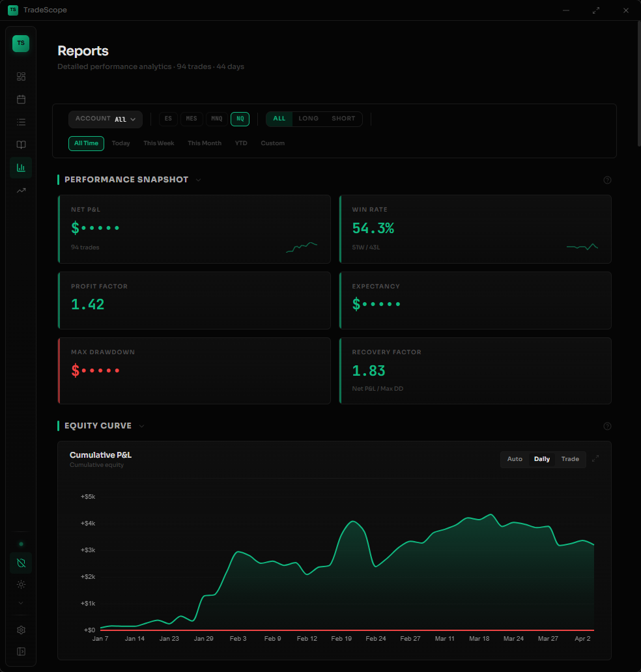This screenshot has width=641, height=672.
Task: Open the trending line analytics sidebar icon
Action: pos(21,190)
